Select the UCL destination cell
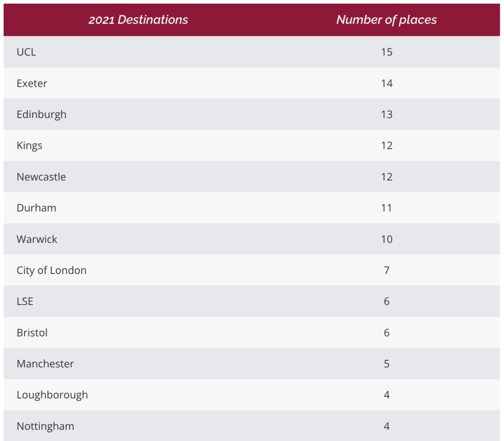Screen dimensions: 504x441 26,52
